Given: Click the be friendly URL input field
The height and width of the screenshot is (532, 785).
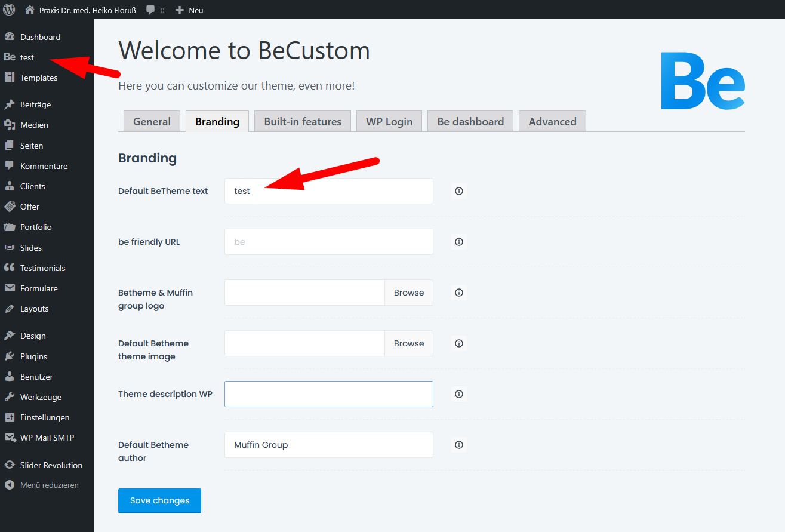Looking at the screenshot, I should [x=328, y=242].
